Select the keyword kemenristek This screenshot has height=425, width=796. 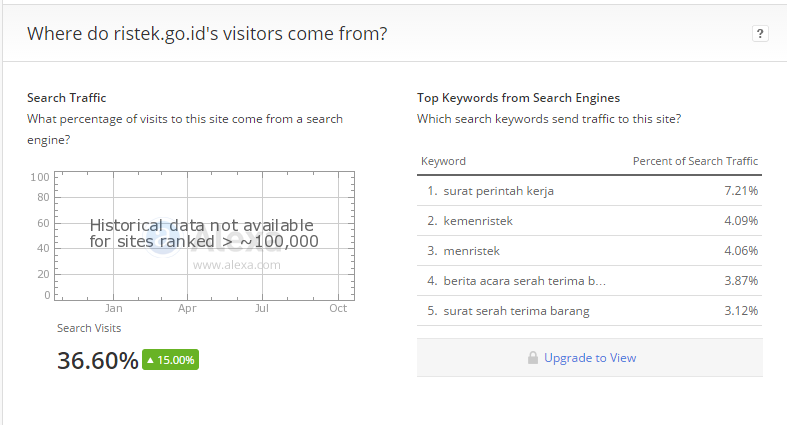pos(478,221)
